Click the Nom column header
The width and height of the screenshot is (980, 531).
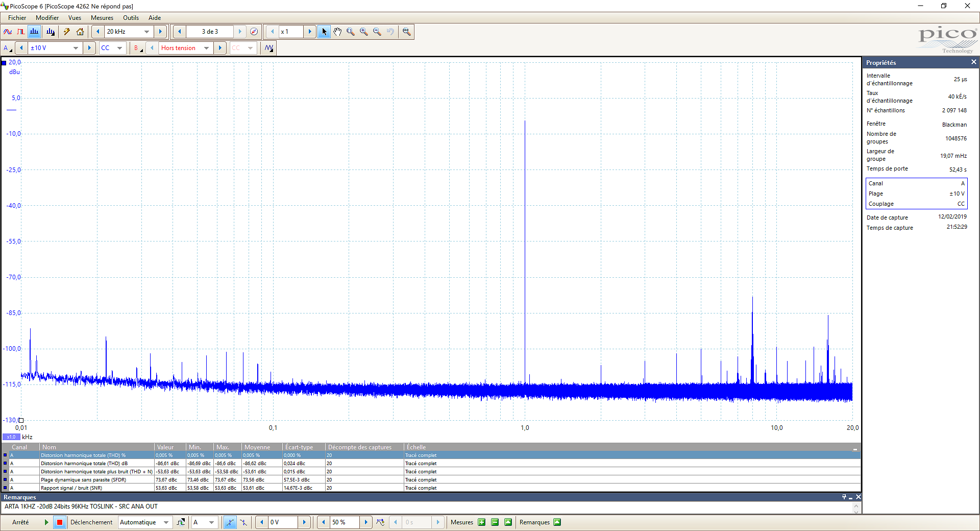(97, 447)
